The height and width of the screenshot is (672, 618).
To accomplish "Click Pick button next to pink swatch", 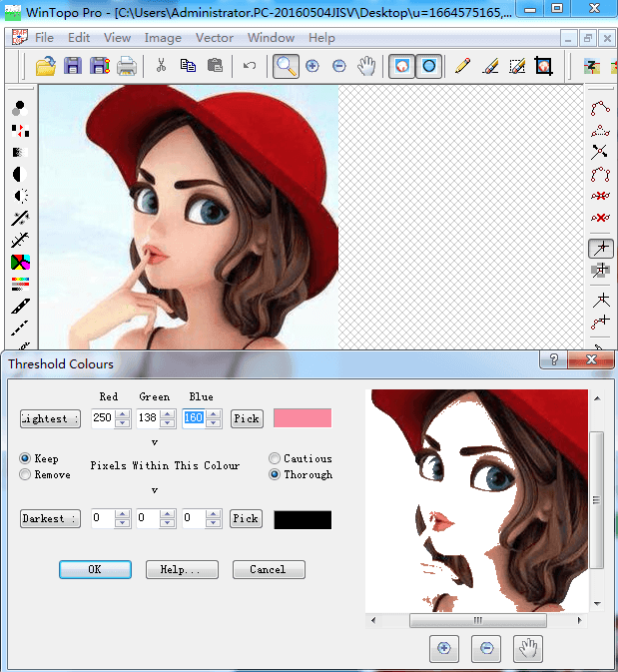I will 247,418.
